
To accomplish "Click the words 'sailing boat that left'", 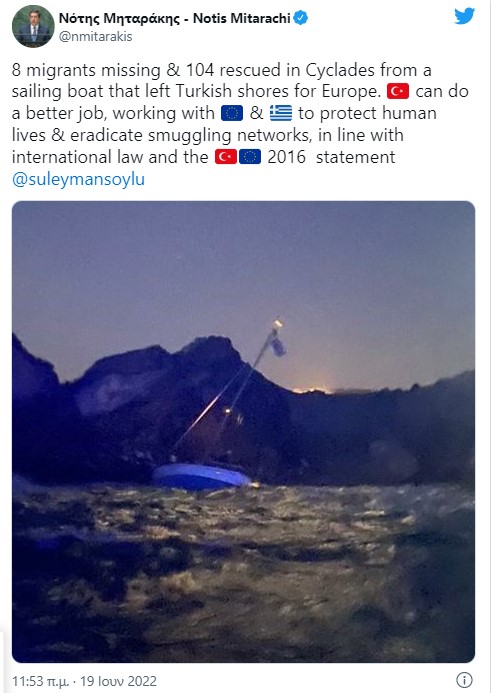I will (91, 91).
